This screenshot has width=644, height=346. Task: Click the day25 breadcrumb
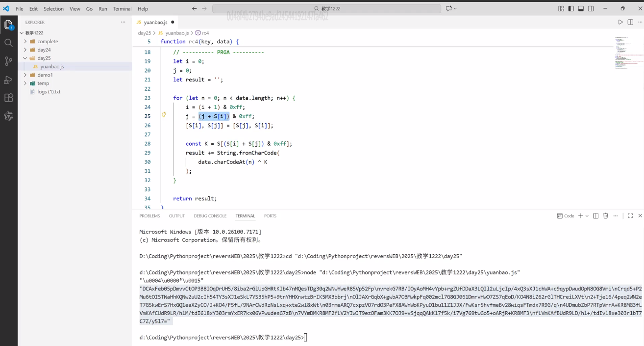point(145,33)
